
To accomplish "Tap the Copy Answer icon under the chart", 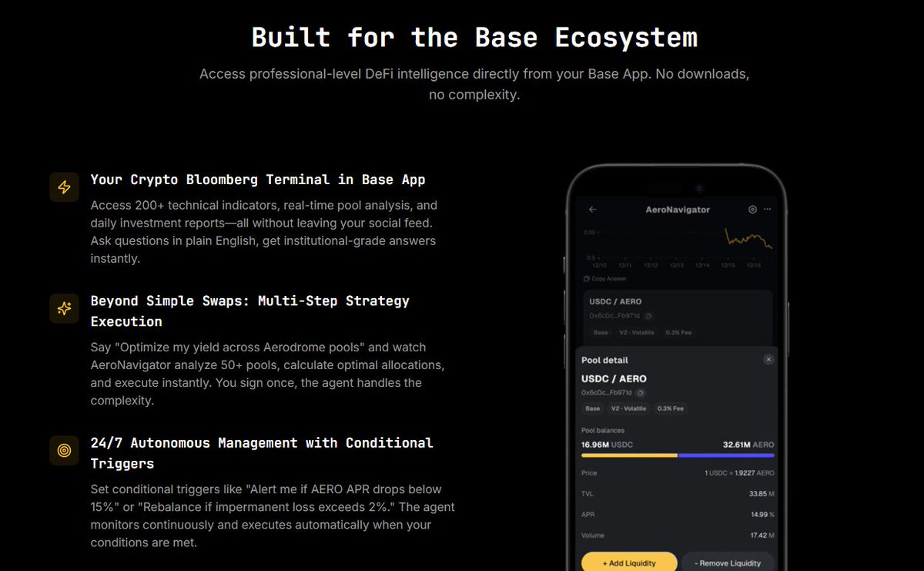I will 586,279.
